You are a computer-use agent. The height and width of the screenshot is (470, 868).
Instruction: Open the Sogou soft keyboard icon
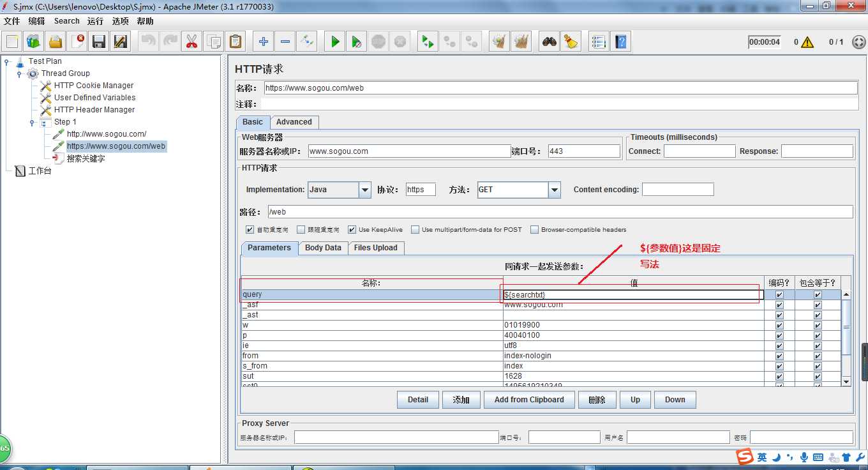pos(818,457)
